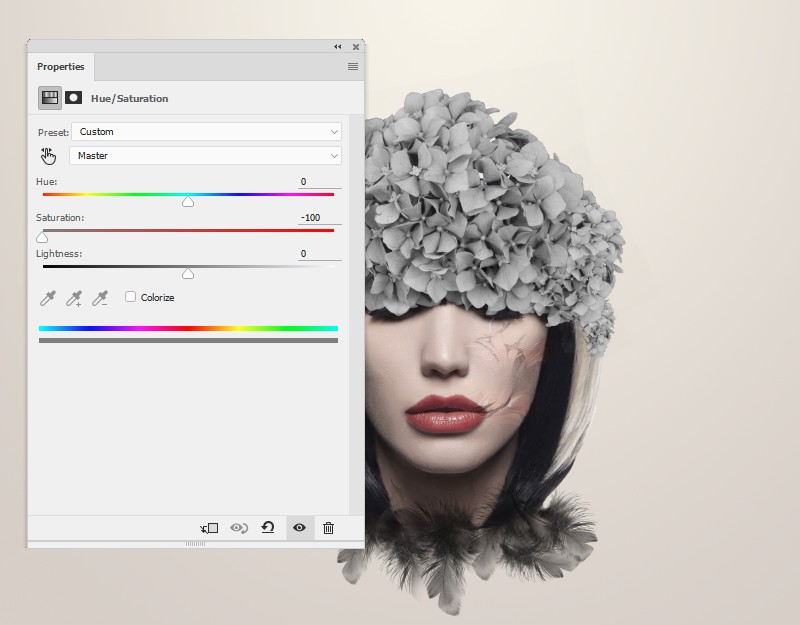The width and height of the screenshot is (800, 625).
Task: Select the eyedropper tool
Action: 47,298
